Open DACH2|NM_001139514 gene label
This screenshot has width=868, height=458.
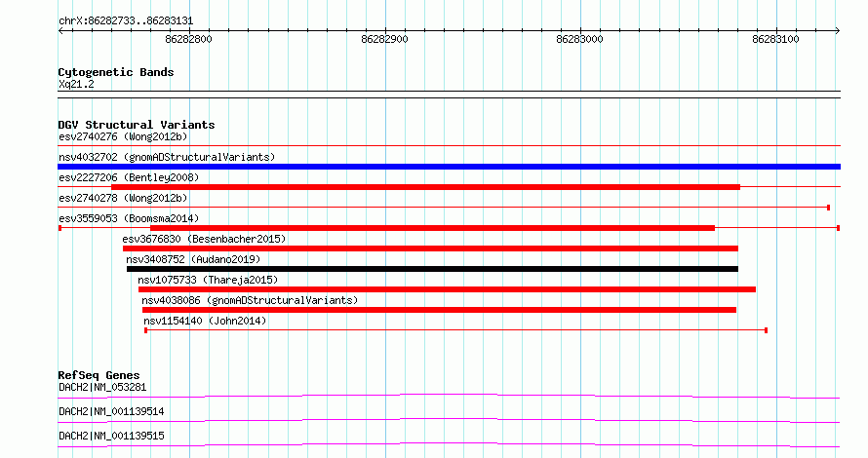(111, 411)
